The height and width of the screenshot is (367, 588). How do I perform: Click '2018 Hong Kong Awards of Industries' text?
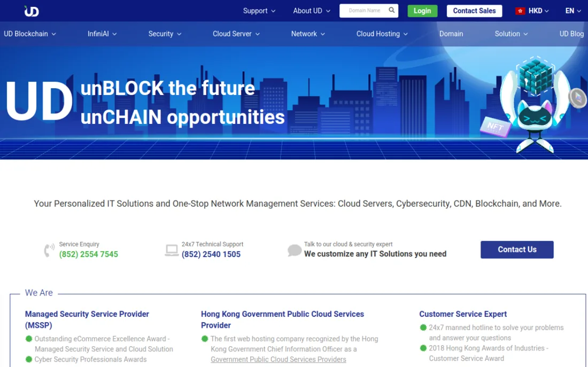[x=488, y=353]
